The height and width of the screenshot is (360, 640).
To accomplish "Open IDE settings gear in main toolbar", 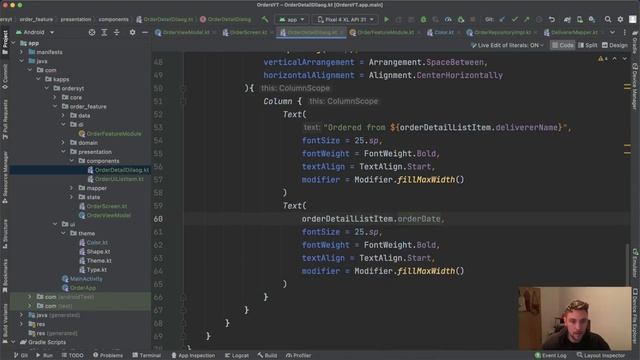I will 620,19.
